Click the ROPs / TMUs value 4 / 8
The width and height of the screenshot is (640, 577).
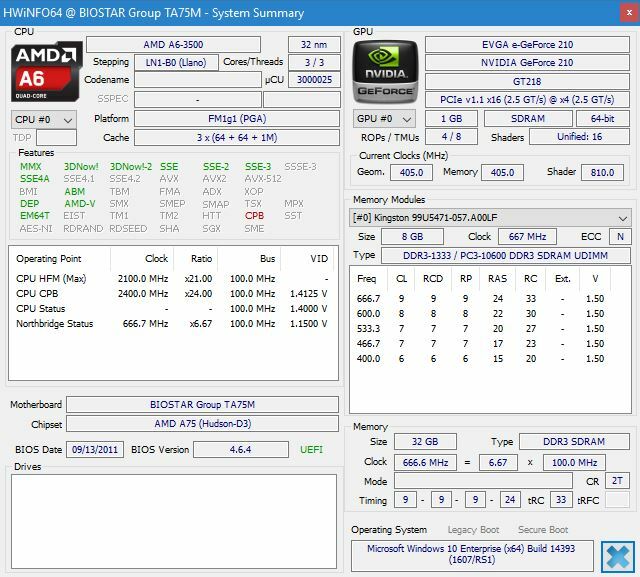451,137
